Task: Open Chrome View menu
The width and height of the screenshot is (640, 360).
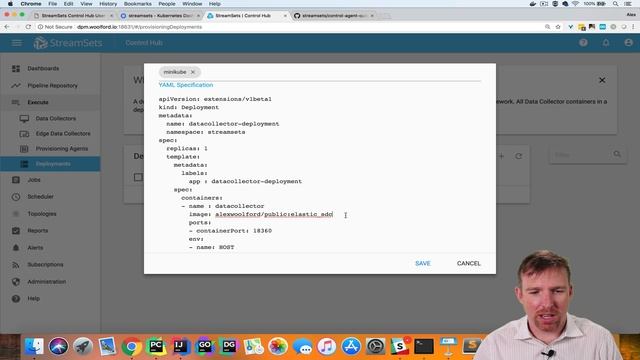Action: pos(86,4)
